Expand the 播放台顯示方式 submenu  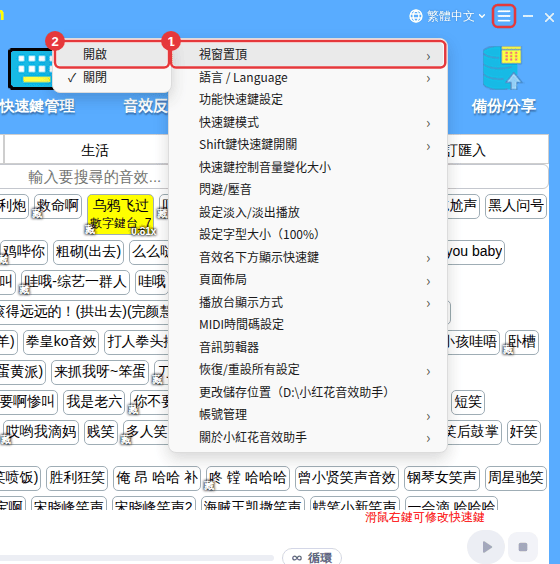[x=308, y=302]
